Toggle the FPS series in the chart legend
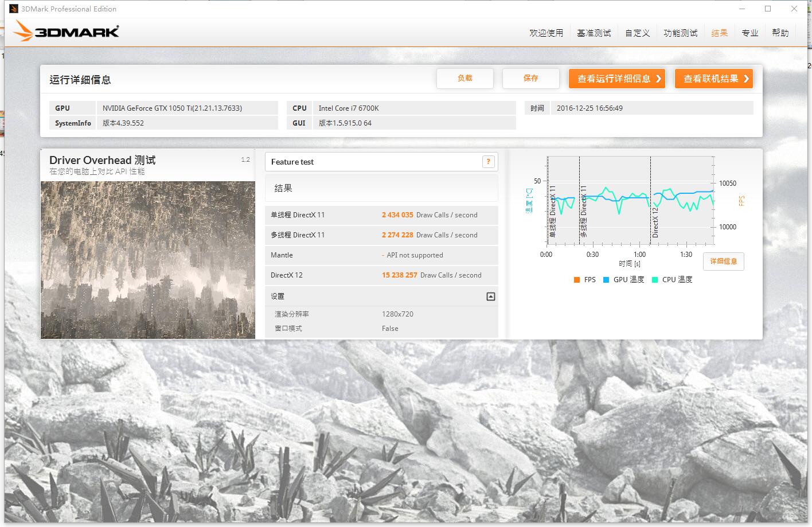This screenshot has width=812, height=527. (x=586, y=279)
